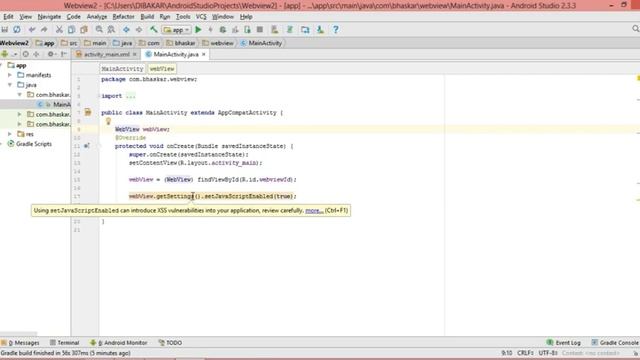The width and height of the screenshot is (640, 360).
Task: Click the webview breadcrumb folder
Action: (218, 43)
